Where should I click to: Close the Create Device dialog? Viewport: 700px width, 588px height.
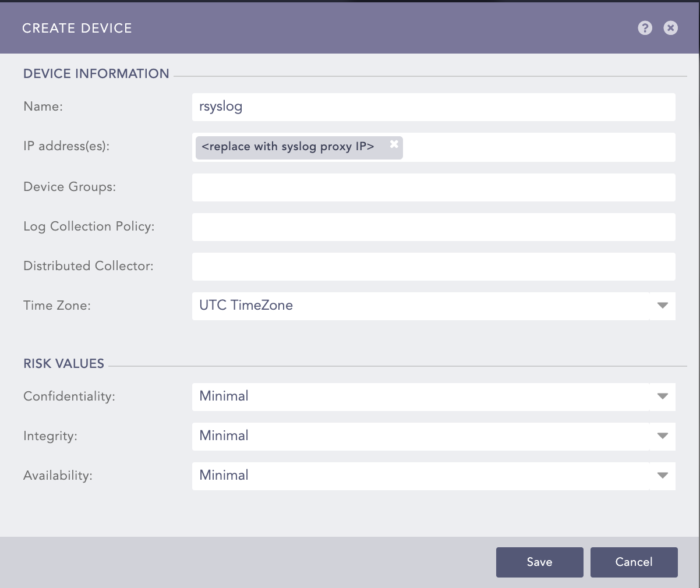[x=671, y=28]
